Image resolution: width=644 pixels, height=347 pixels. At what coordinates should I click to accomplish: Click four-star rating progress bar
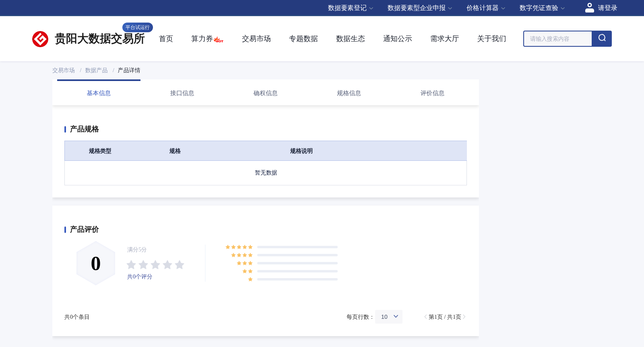pyautogui.click(x=297, y=255)
